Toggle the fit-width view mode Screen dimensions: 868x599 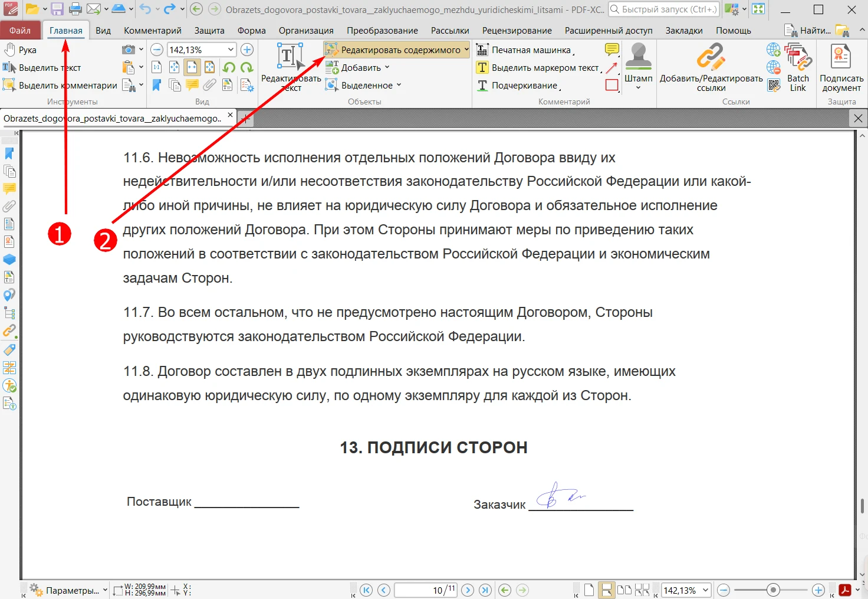point(192,68)
